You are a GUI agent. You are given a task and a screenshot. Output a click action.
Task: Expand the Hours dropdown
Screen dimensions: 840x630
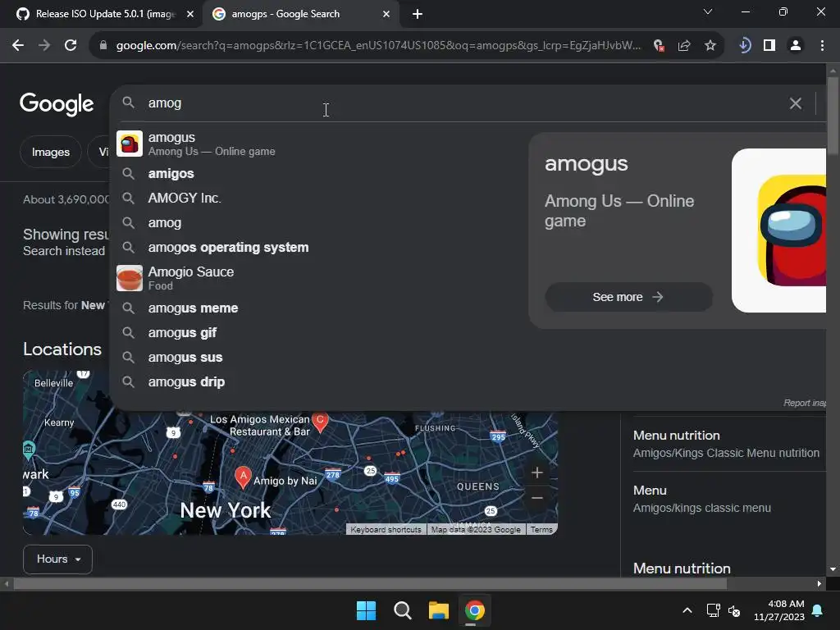(x=58, y=559)
